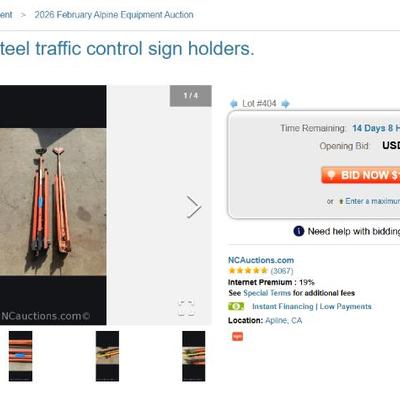400x400 pixels.
Task: Open the NCAuctions.com seller link
Action: [x=261, y=260]
